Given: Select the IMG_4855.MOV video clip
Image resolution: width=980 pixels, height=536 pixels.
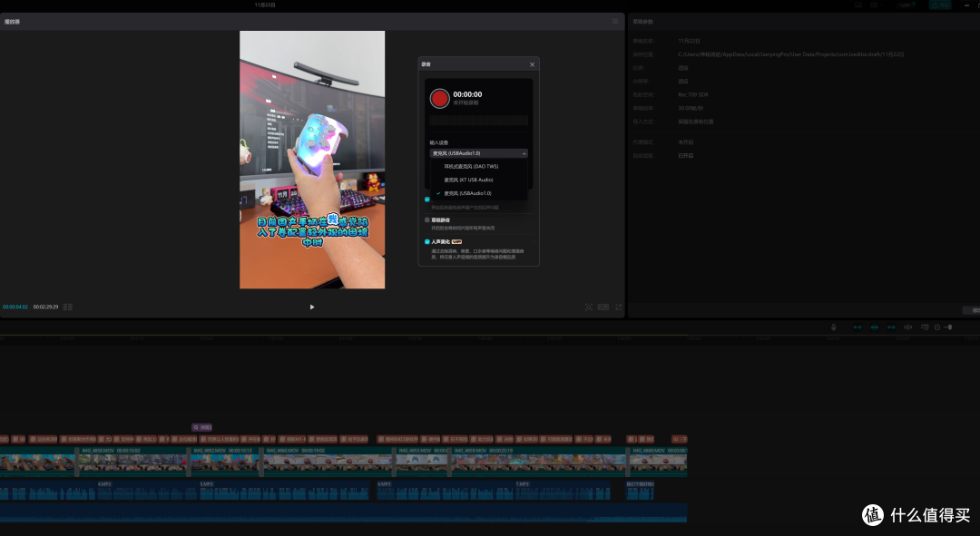Looking at the screenshot, I should pyautogui.click(x=422, y=462).
